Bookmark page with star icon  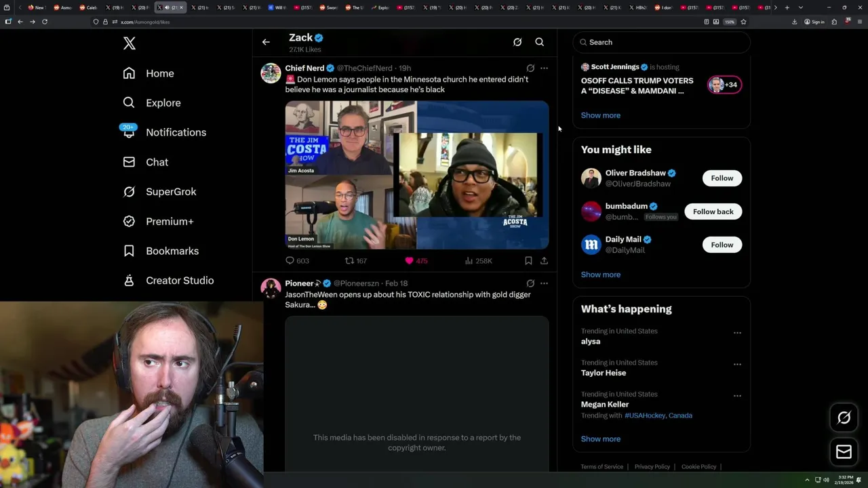[743, 22]
